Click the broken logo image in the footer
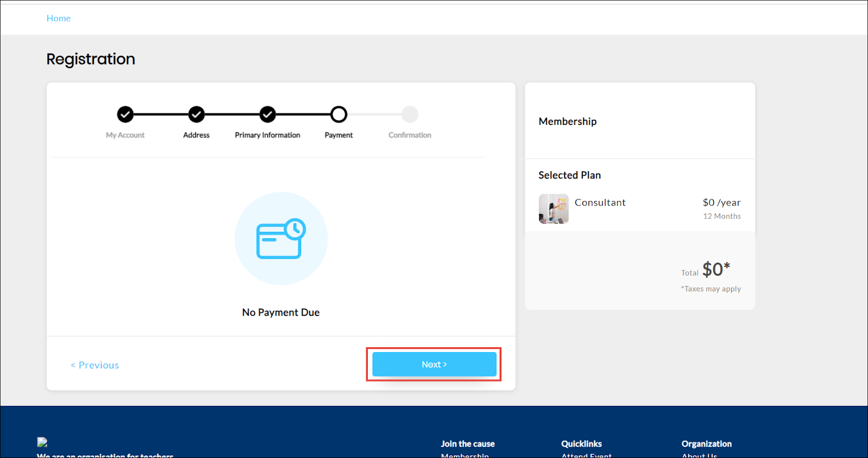868x458 pixels. tap(42, 442)
